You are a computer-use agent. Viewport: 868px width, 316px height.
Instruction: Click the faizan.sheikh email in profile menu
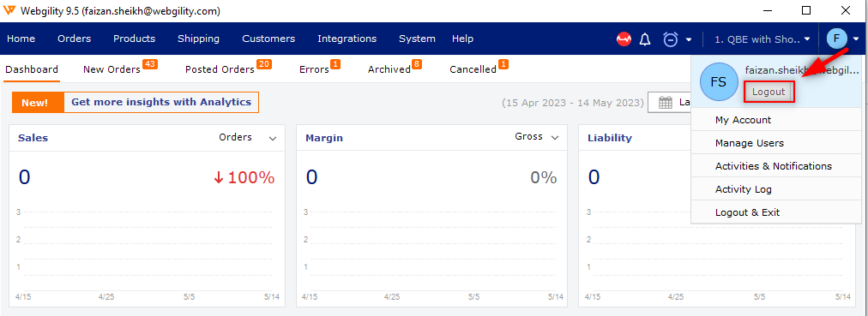coord(802,70)
